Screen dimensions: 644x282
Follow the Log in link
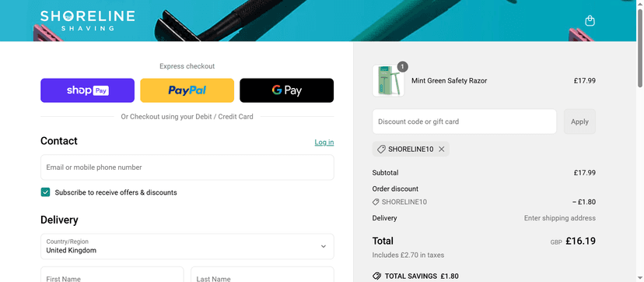click(324, 143)
